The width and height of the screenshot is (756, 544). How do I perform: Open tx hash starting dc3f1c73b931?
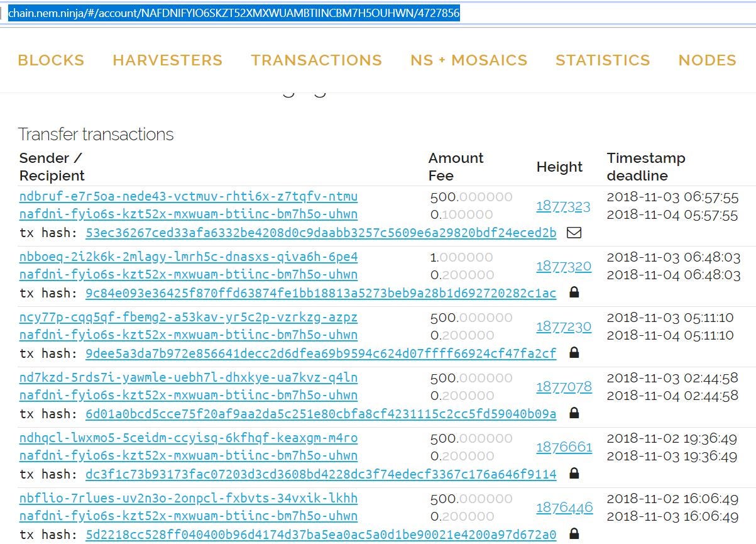click(x=321, y=474)
